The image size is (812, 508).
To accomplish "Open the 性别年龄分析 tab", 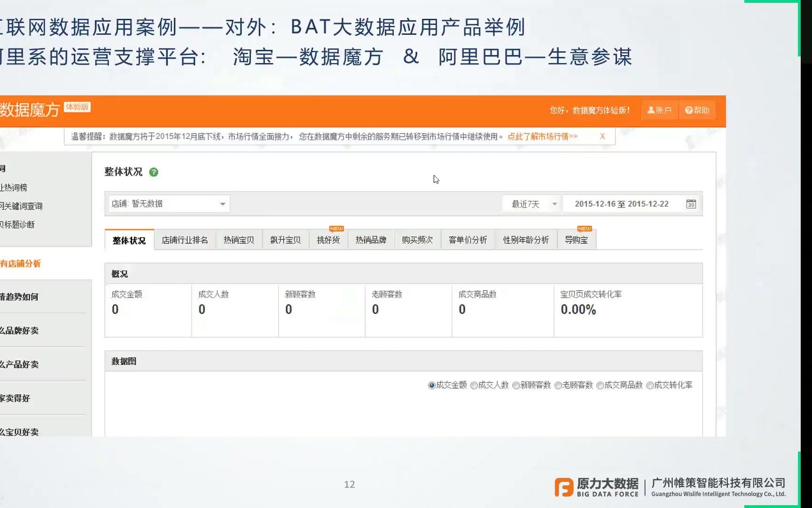I will click(x=526, y=240).
